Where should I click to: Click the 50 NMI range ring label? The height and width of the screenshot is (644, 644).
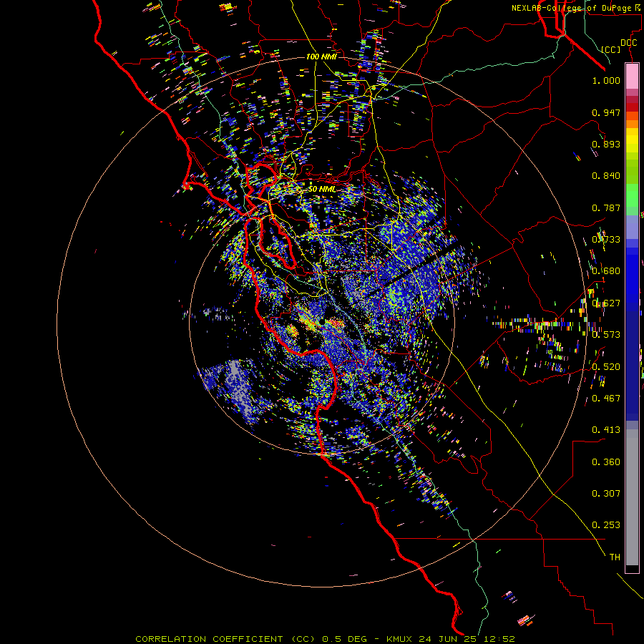(x=321, y=189)
